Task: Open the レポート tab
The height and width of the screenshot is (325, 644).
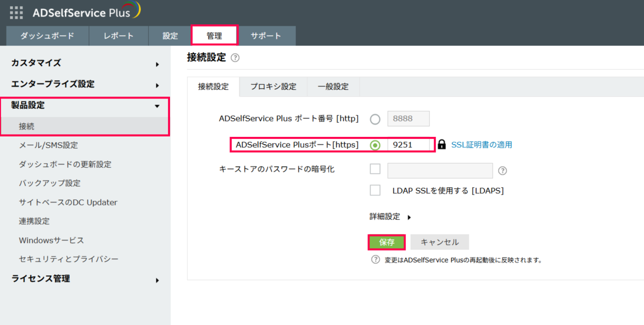Action: pos(118,36)
